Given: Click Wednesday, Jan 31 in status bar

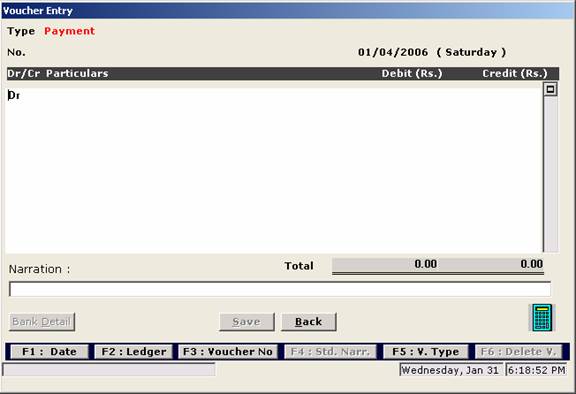Looking at the screenshot, I should click(451, 370).
